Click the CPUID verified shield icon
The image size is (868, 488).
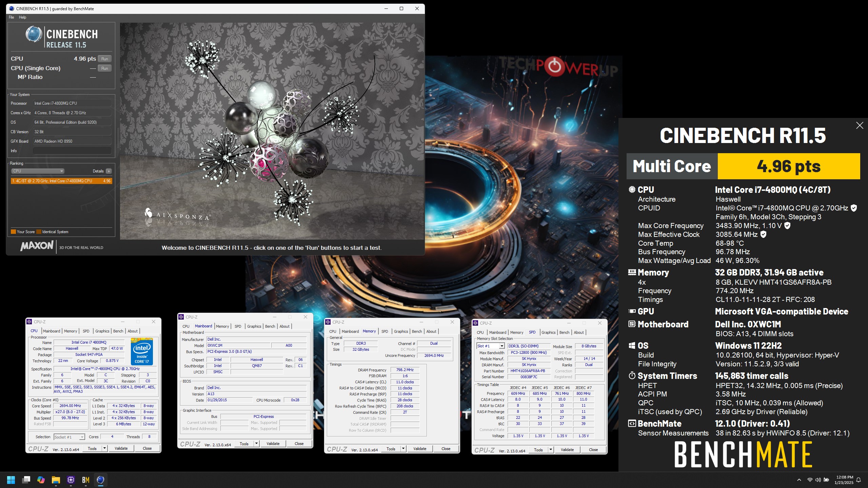854,208
